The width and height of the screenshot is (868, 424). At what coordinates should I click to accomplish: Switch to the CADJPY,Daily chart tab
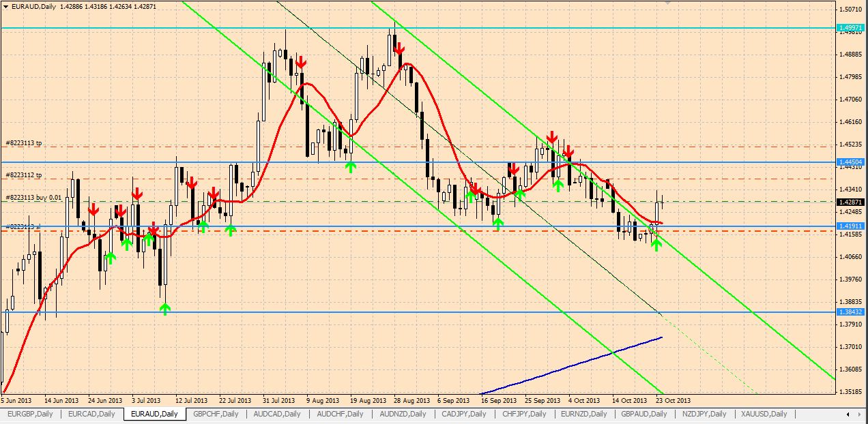(465, 414)
